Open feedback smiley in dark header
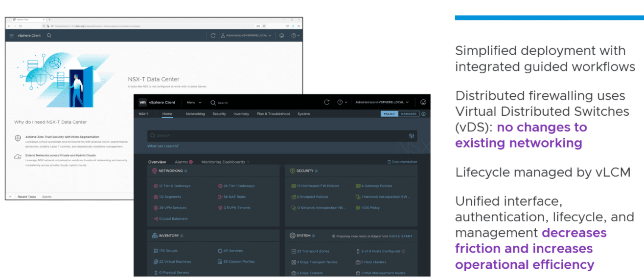The height and width of the screenshot is (279, 644). pos(423,102)
